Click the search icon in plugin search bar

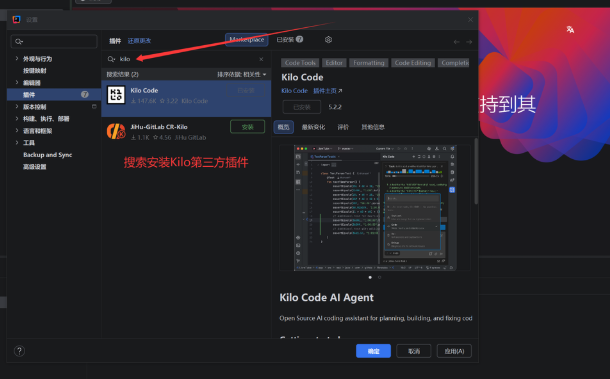click(x=111, y=59)
